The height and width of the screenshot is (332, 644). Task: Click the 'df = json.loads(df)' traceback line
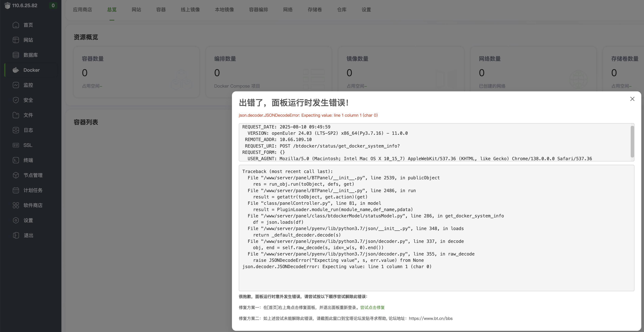click(278, 222)
